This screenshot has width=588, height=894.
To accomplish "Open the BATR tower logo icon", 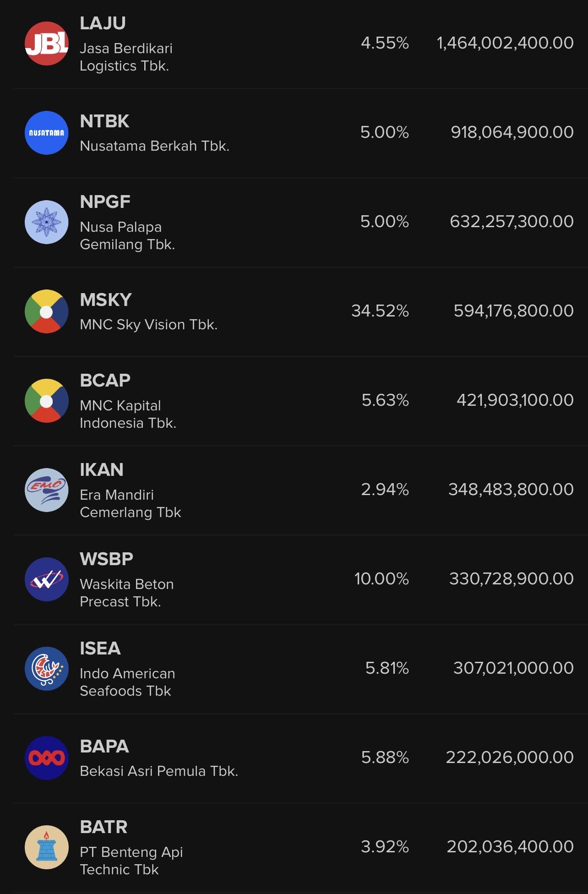I will 46,847.
